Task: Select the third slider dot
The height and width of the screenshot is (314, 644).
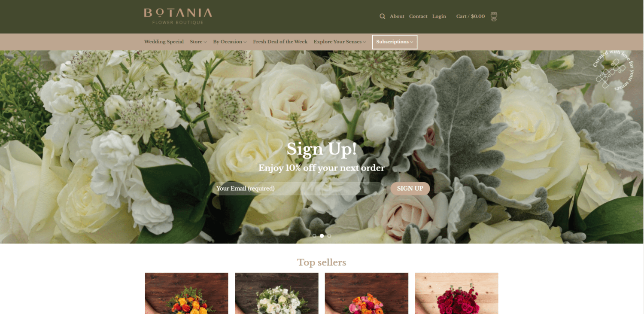Action: click(329, 236)
